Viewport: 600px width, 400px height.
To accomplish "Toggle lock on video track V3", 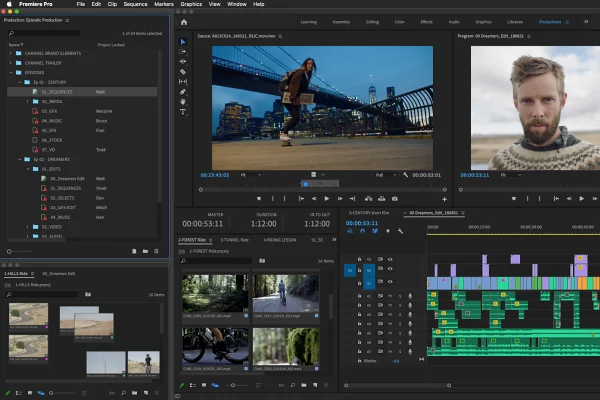I will [359, 259].
